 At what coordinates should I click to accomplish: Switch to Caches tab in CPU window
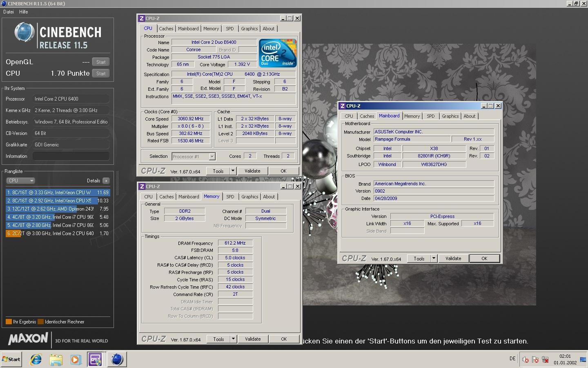(166, 29)
